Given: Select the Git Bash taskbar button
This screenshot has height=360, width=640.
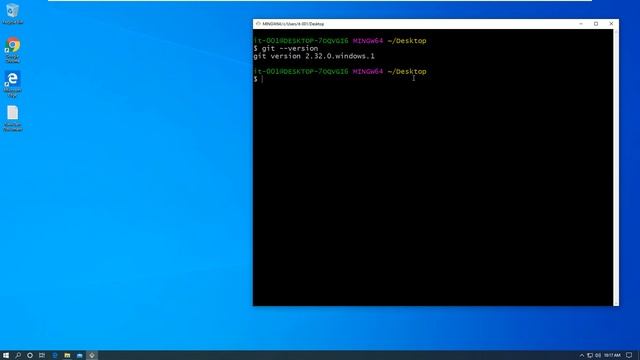Looking at the screenshot, I should click(x=92, y=356).
